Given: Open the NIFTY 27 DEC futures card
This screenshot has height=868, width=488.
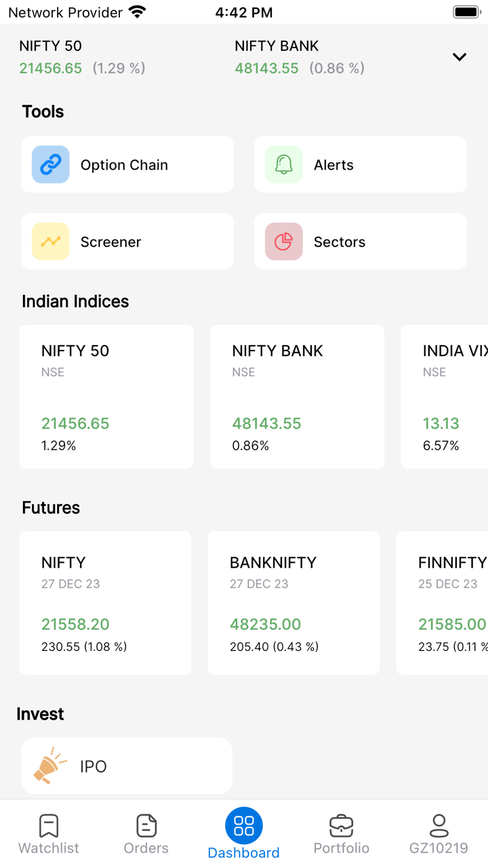Looking at the screenshot, I should tap(105, 603).
